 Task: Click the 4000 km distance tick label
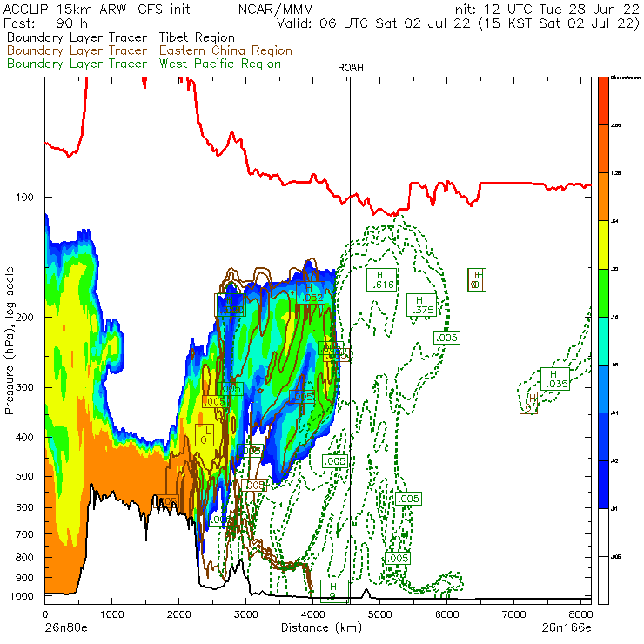point(312,614)
